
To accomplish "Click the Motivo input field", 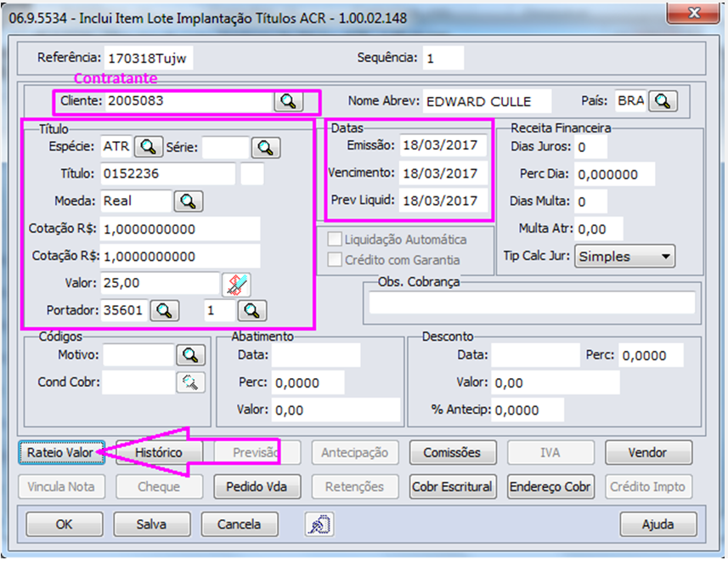I will pos(138,355).
